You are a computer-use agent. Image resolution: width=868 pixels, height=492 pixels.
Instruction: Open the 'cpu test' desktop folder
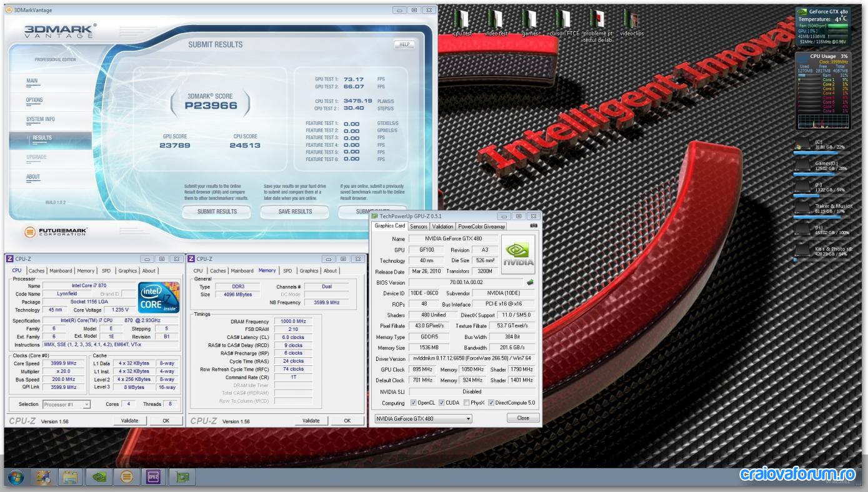tap(462, 22)
